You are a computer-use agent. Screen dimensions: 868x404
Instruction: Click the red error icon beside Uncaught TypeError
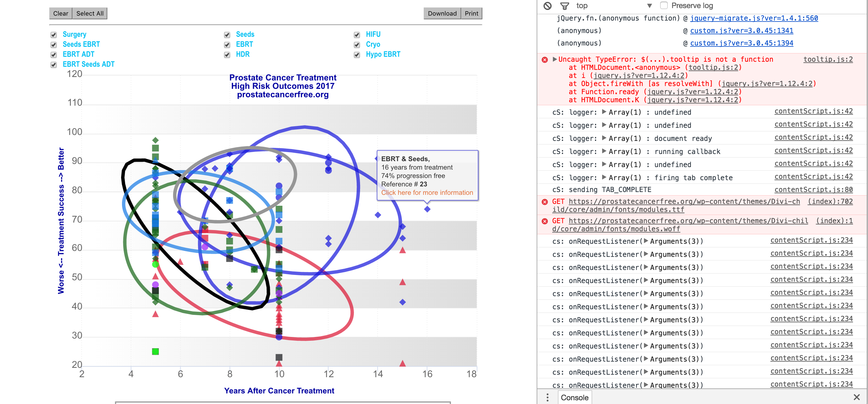coord(544,60)
